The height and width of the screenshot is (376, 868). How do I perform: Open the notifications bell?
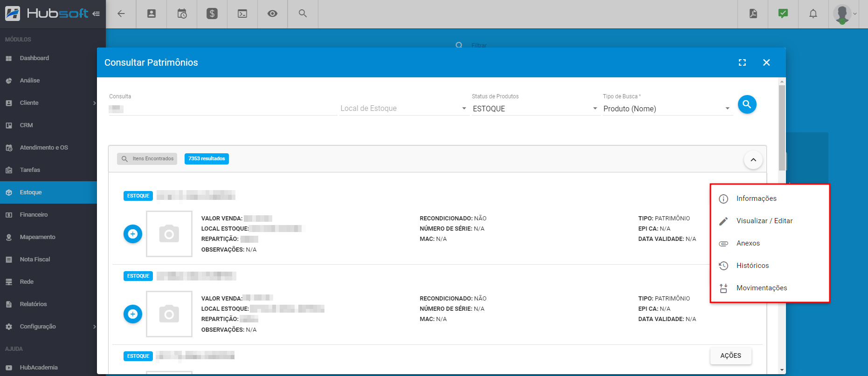[x=813, y=14]
